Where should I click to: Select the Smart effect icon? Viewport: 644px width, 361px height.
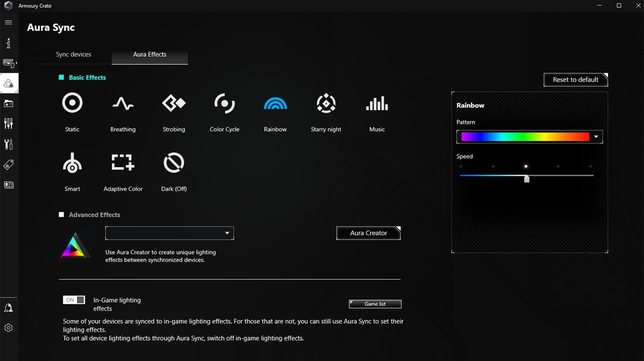click(x=72, y=163)
